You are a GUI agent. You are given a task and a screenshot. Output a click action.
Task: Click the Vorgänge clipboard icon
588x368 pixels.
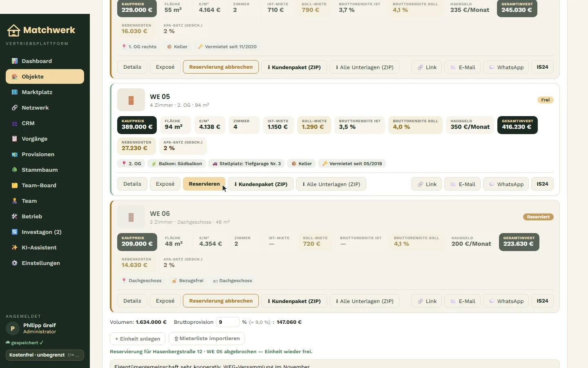15,139
